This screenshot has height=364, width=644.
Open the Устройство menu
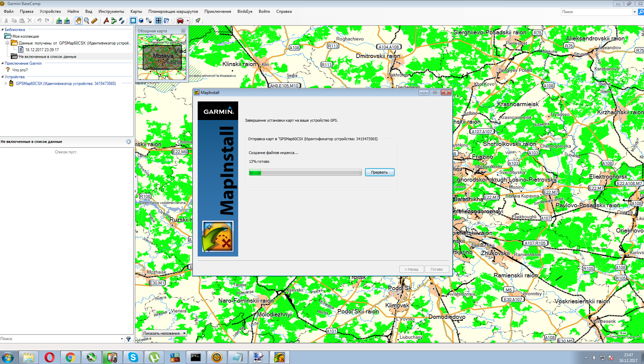pos(50,11)
